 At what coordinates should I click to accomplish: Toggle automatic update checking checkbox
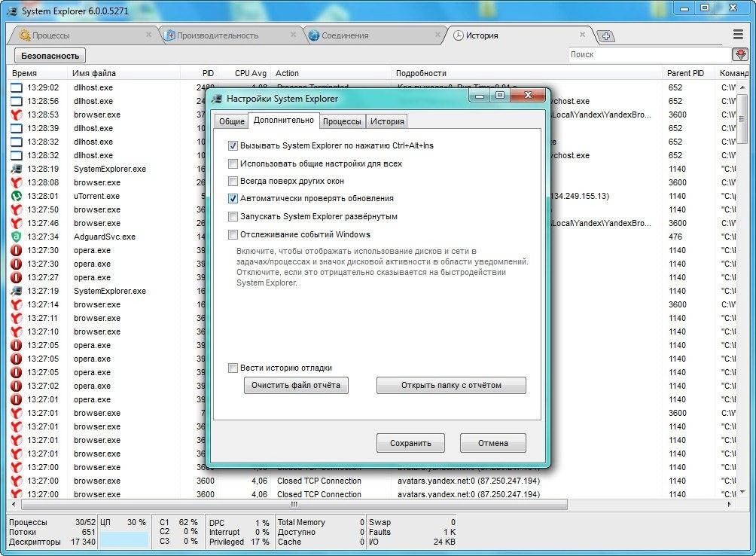(x=233, y=199)
